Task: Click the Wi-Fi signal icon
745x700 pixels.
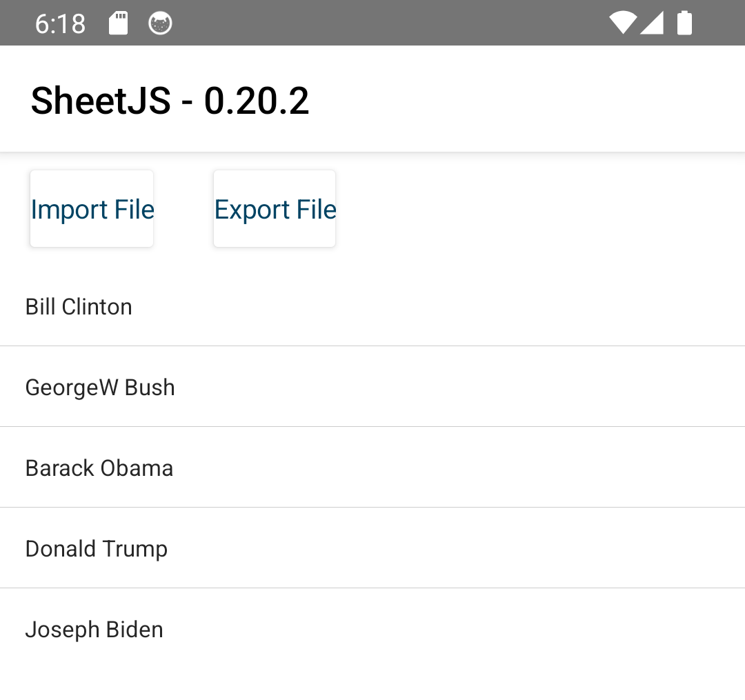Action: coord(623,23)
